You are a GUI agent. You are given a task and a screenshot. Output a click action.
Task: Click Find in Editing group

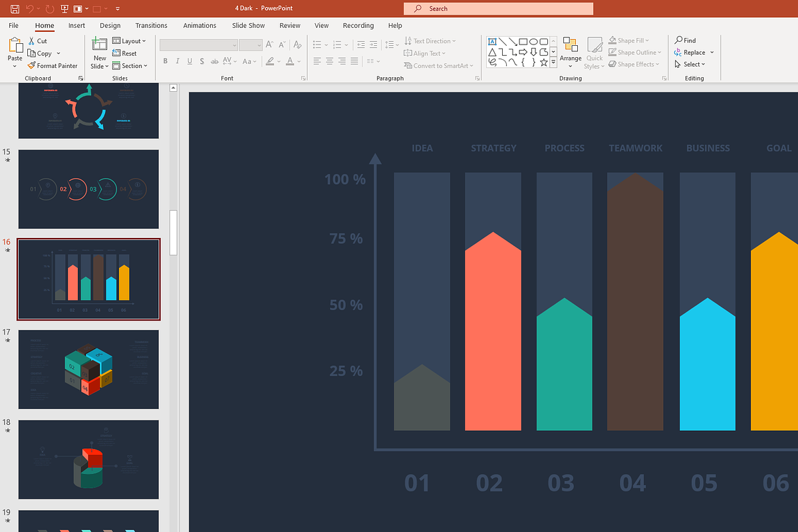point(686,41)
